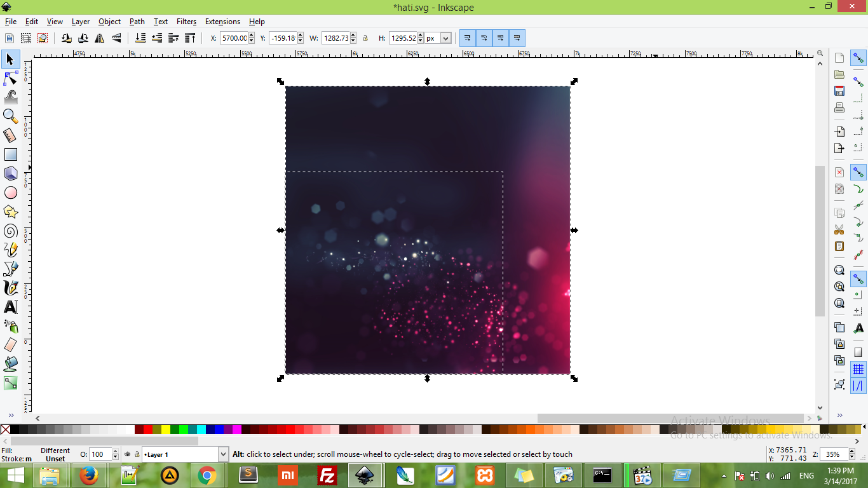Select the Calligraphy tool
Viewport: 868px width, 488px height.
[10, 288]
